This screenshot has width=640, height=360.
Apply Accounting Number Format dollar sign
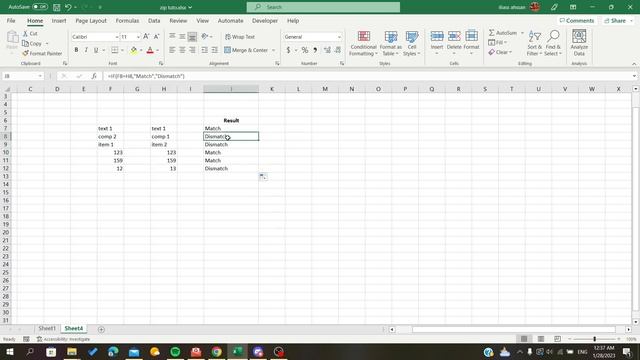[x=288, y=50]
